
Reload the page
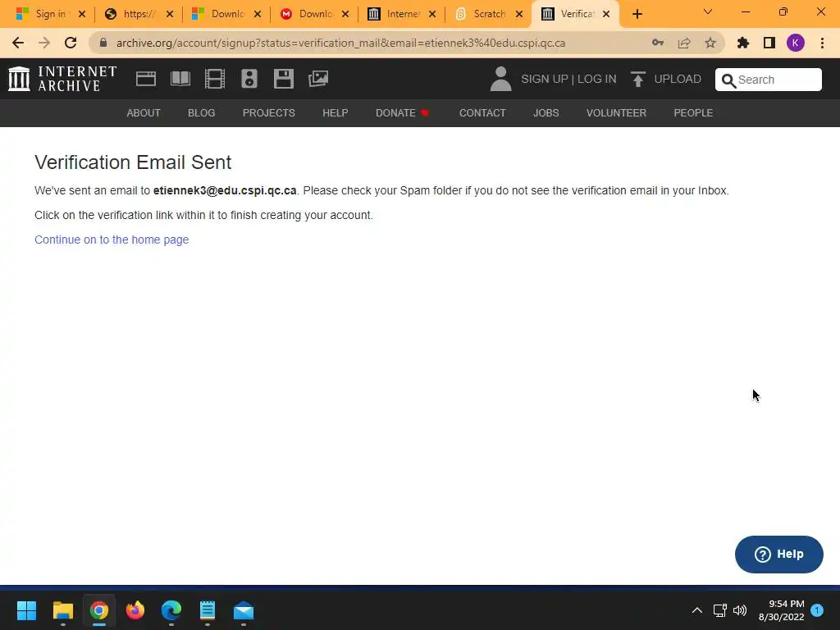click(71, 43)
